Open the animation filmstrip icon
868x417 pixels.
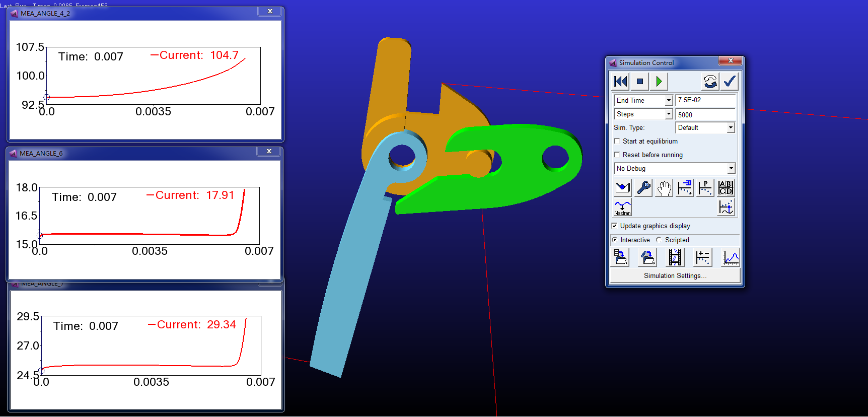pos(675,257)
